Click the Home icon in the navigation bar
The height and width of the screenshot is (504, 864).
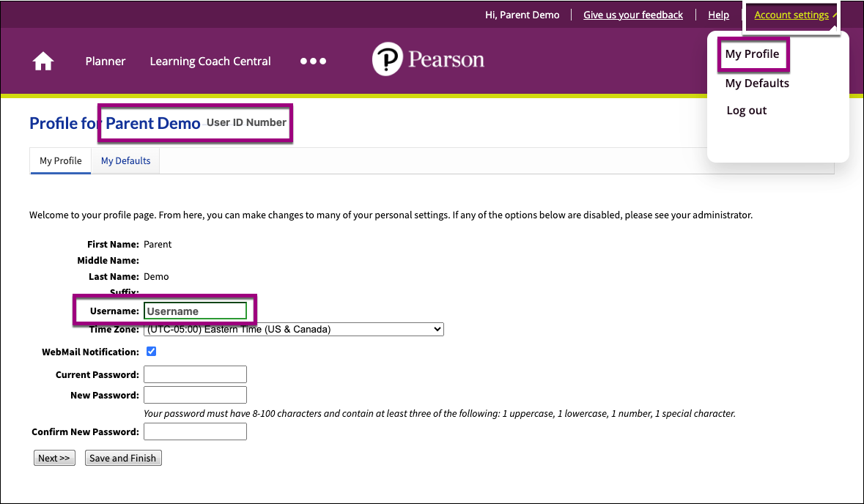point(43,61)
